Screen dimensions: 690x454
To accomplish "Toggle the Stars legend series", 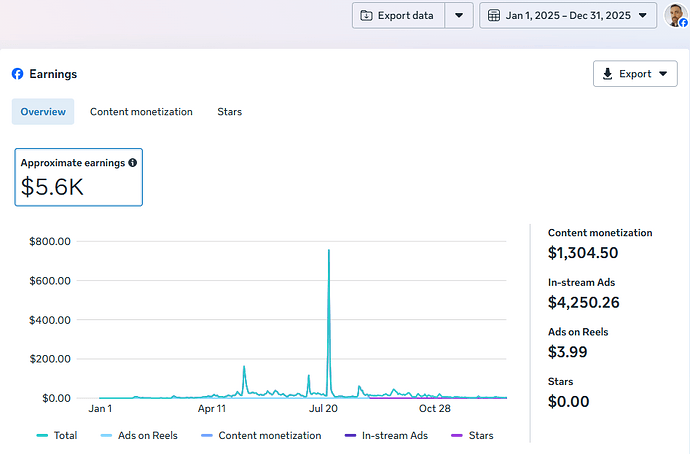I will click(472, 436).
